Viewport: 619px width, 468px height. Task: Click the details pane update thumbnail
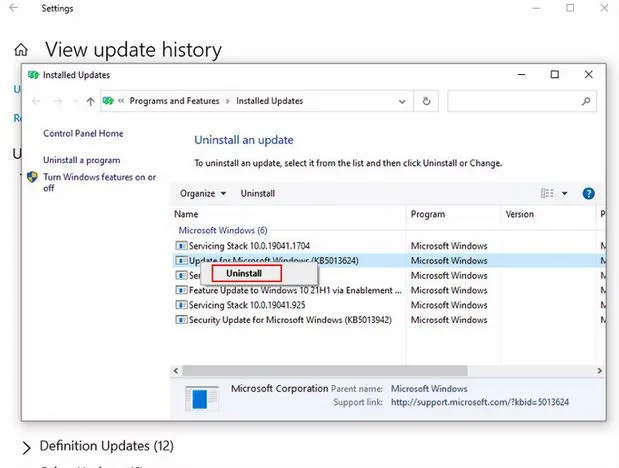click(x=202, y=398)
